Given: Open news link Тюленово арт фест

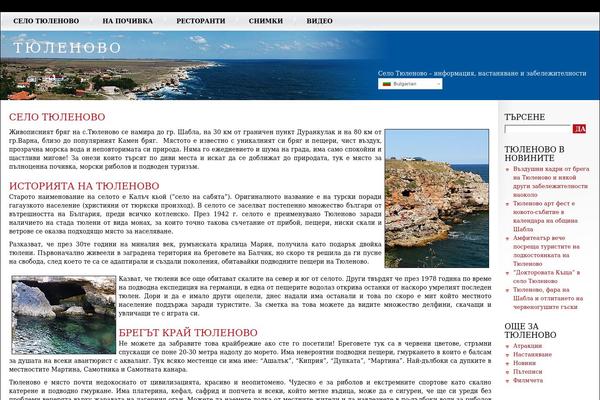Looking at the screenshot, I should pyautogui.click(x=545, y=216).
